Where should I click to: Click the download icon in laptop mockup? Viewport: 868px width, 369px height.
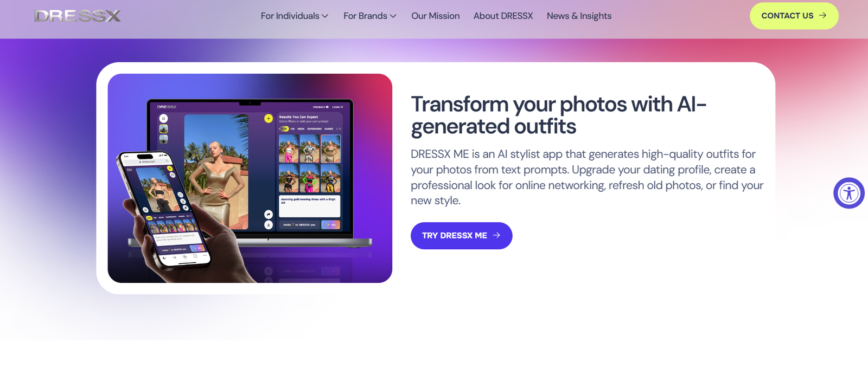click(269, 224)
